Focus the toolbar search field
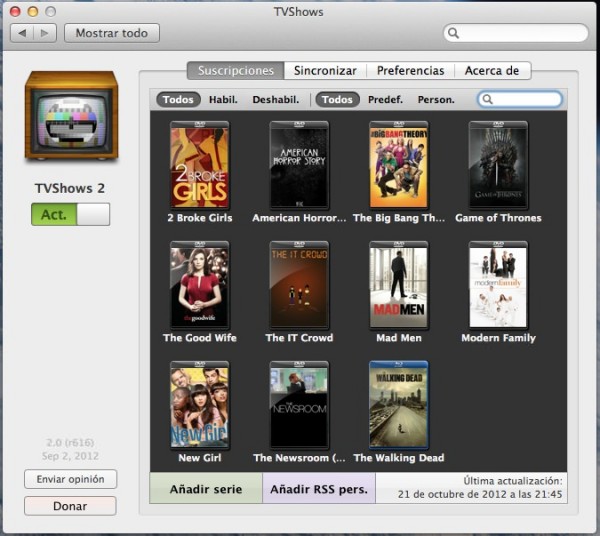This screenshot has height=536, width=600. coord(516,33)
